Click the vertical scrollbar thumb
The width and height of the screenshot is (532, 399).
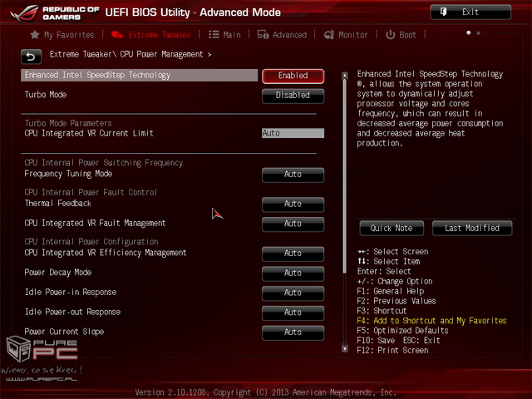(x=345, y=176)
